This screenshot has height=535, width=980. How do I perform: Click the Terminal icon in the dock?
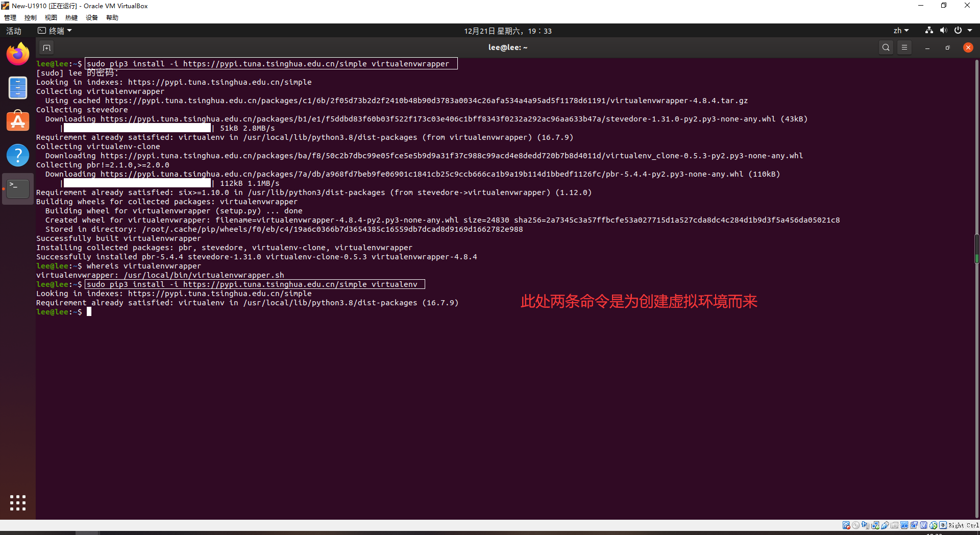pos(18,189)
